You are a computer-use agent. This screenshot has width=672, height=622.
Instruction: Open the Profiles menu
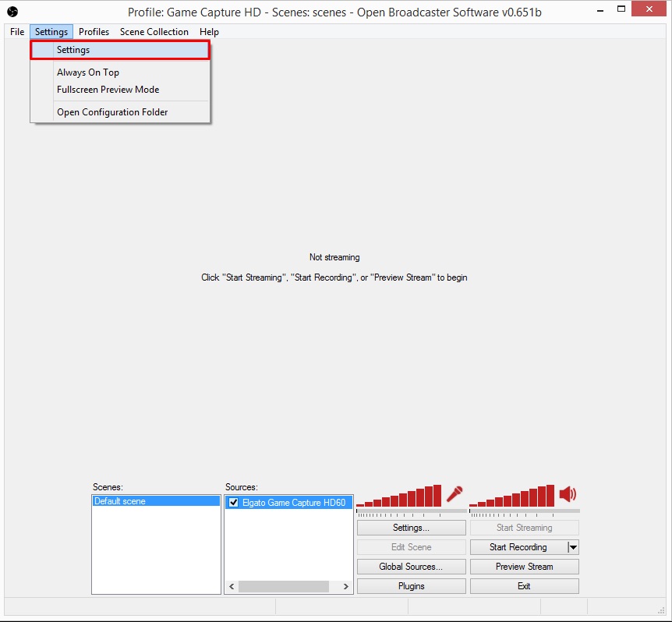[94, 32]
